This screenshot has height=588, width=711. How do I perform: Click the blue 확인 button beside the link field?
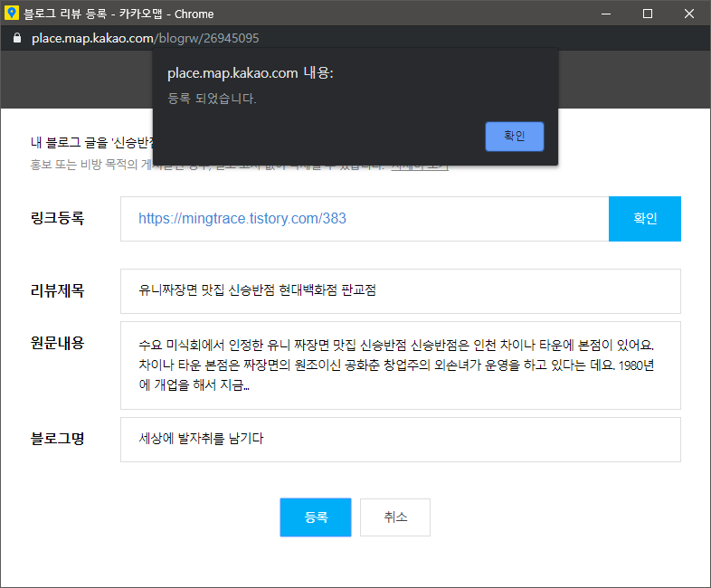coord(645,219)
